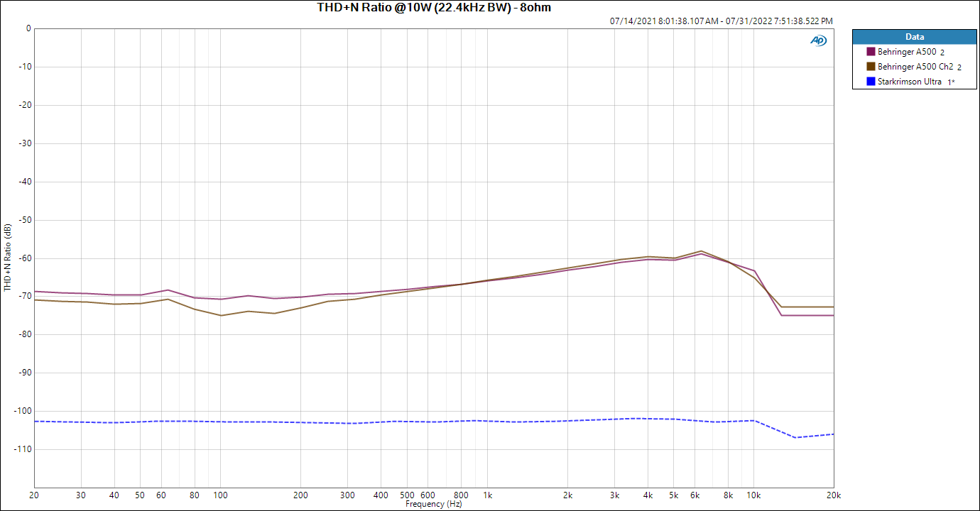
Task: Click the Data legend header
Action: tap(915, 37)
